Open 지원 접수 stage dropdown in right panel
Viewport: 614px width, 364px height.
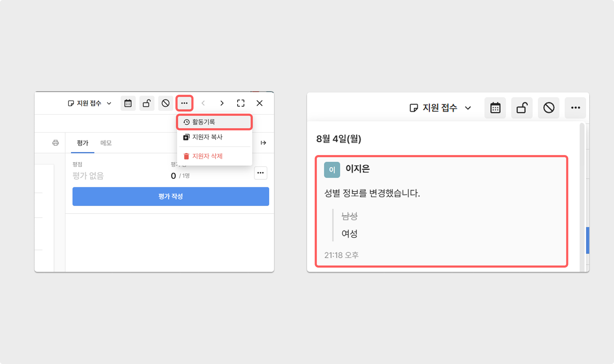[x=440, y=108]
